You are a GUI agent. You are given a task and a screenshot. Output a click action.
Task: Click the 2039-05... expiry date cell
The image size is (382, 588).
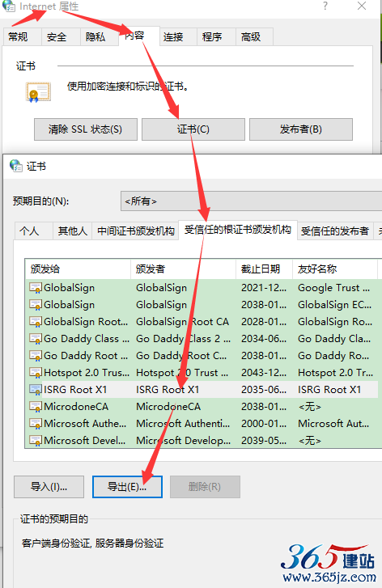pyautogui.click(x=264, y=441)
